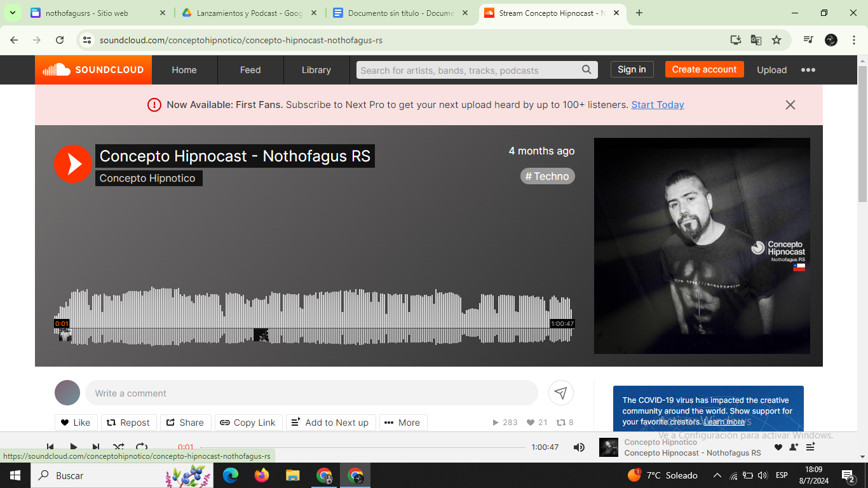Screen dimensions: 868x488
Task: Bookmark this page with star icon
Action: click(x=776, y=40)
